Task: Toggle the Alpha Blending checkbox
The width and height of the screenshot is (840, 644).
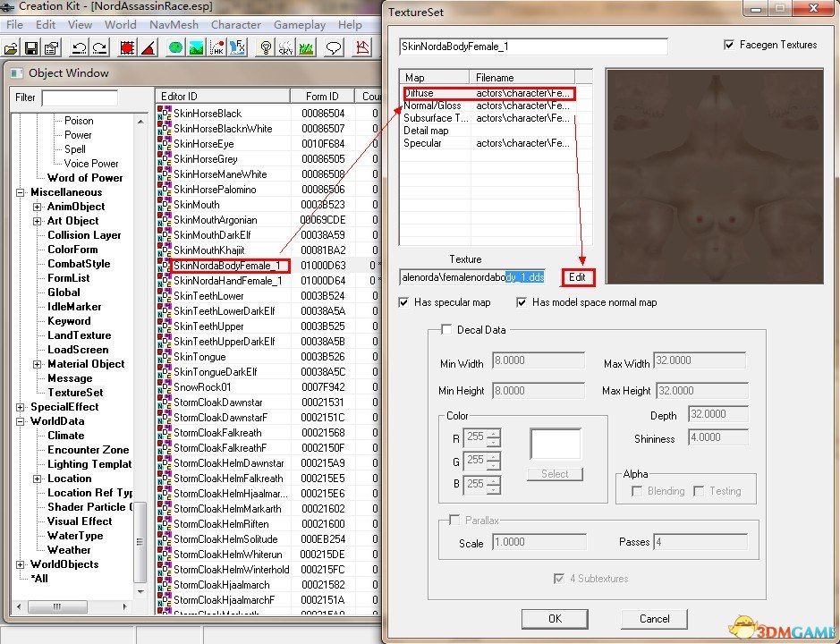Action: tap(637, 491)
